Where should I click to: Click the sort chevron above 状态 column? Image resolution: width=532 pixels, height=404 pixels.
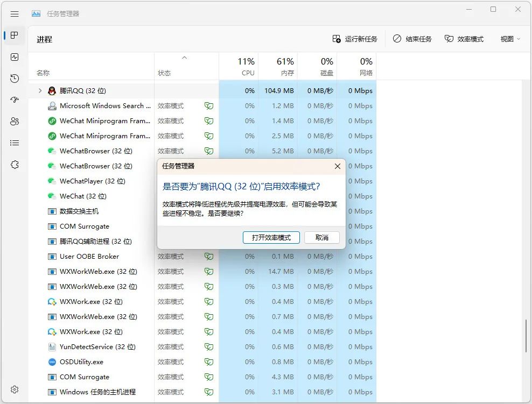click(x=185, y=58)
